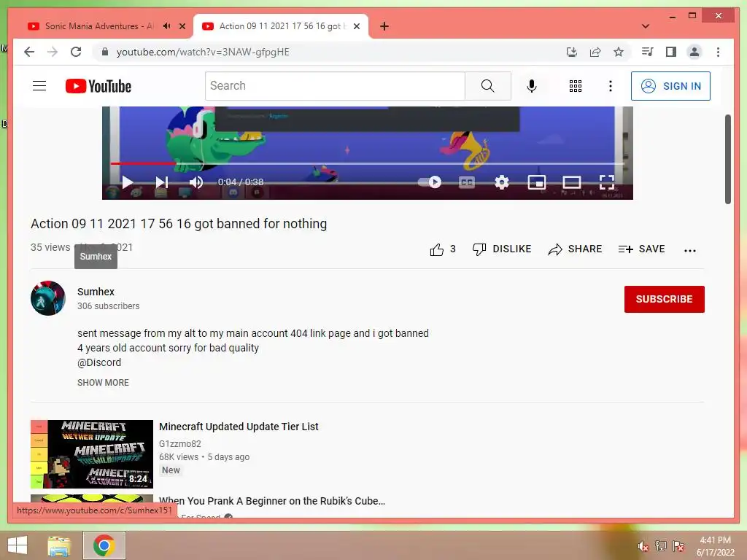The image size is (747, 560).
Task: Open the media control button in Chrome
Action: pyautogui.click(x=648, y=52)
